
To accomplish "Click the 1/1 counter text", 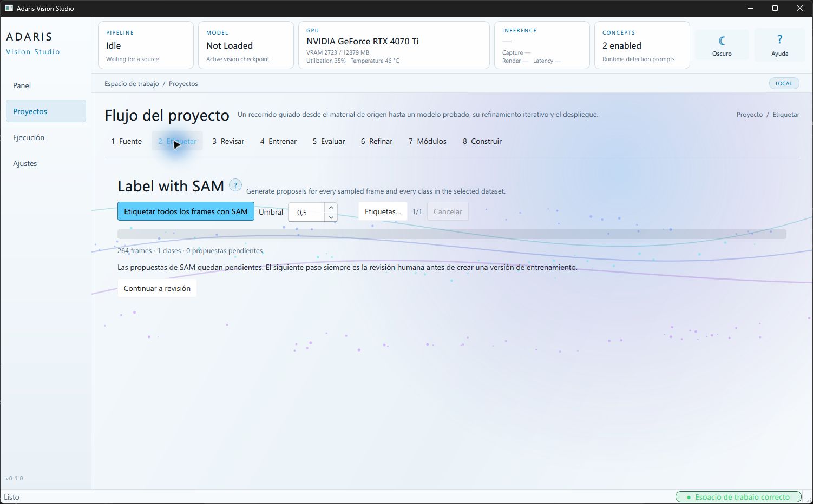I will pos(417,212).
